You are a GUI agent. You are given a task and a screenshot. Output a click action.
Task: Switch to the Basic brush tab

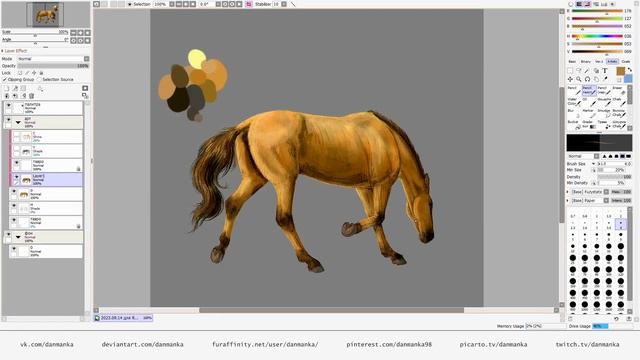[572, 62]
